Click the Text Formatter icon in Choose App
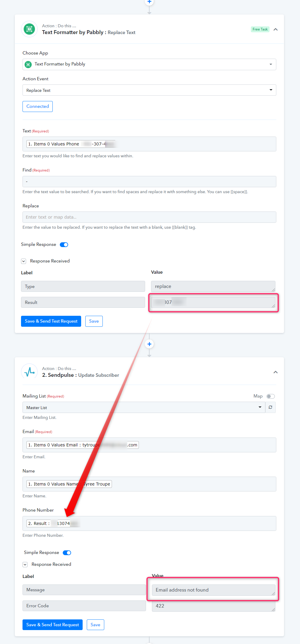The image size is (300, 644). 28,64
